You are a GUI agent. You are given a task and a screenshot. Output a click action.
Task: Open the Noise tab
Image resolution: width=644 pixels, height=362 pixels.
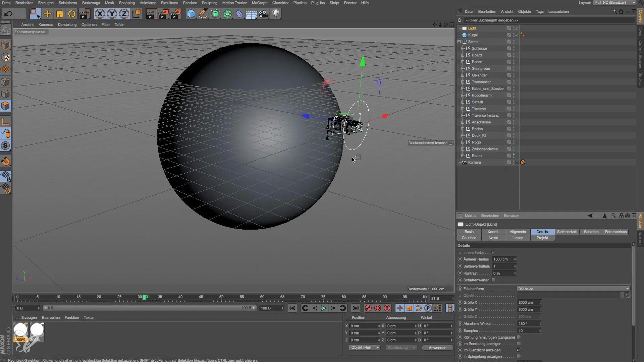coord(493,238)
